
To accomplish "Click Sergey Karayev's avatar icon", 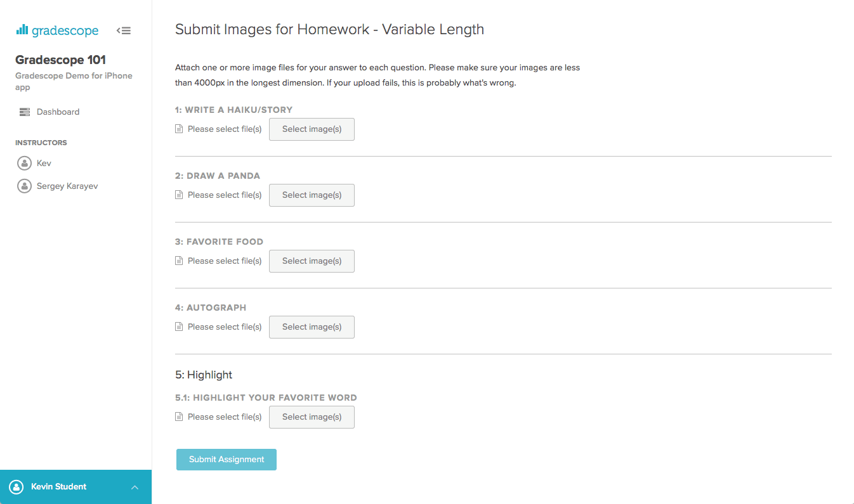I will (23, 186).
